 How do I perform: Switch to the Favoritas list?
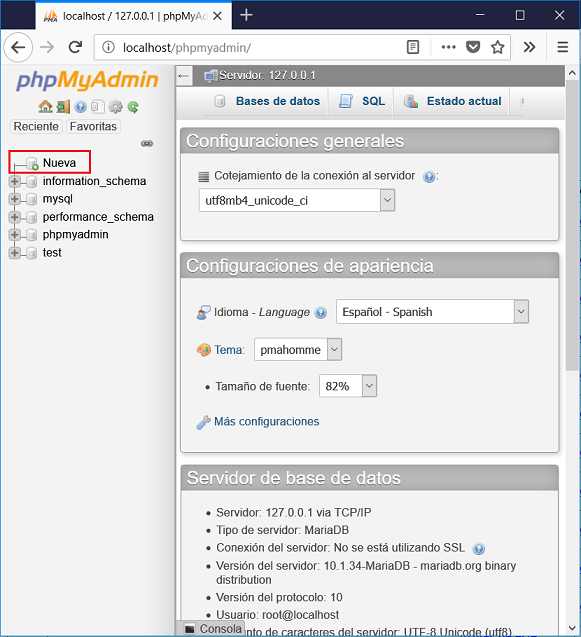coord(93,126)
